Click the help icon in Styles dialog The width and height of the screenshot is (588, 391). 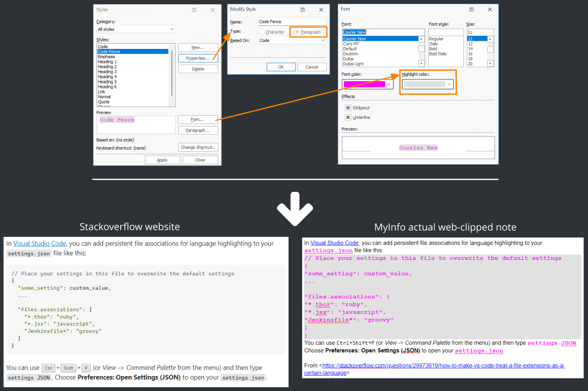click(x=194, y=10)
